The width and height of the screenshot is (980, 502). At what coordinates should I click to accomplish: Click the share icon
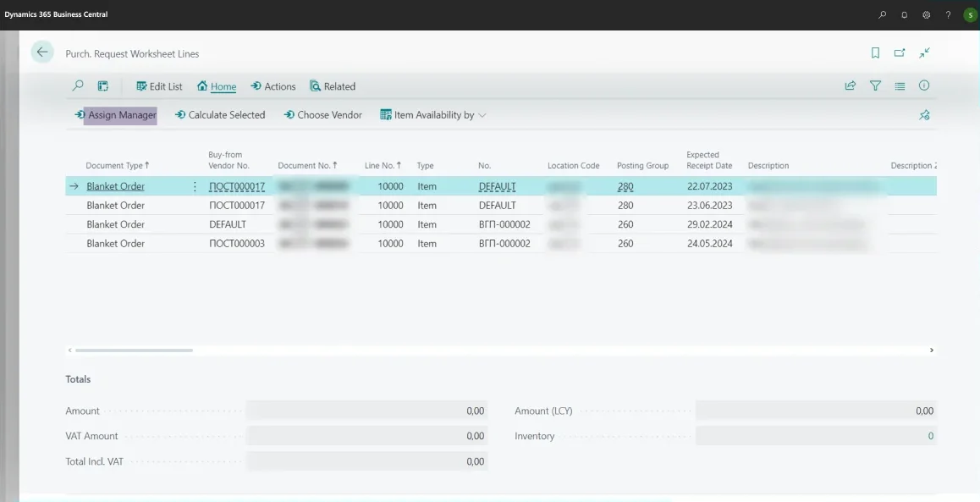pos(851,86)
